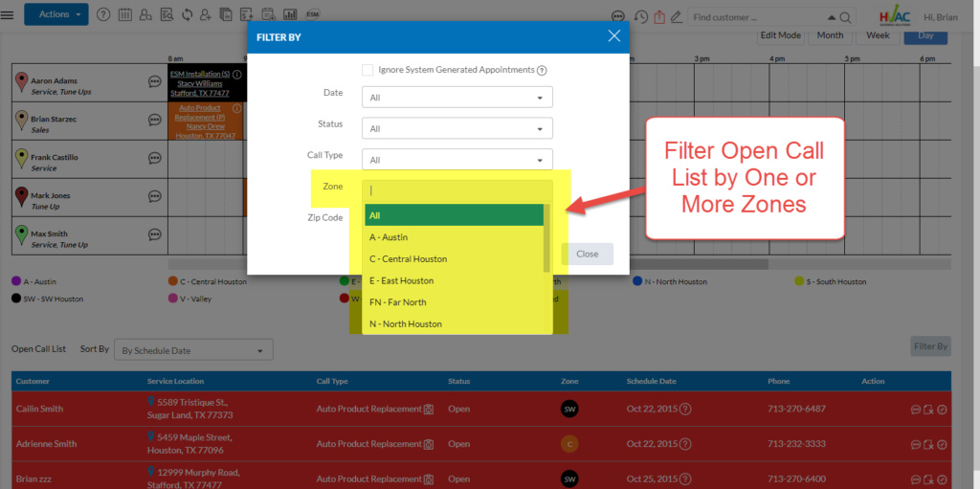Click the A - Austin purple legend swatch

(16, 281)
